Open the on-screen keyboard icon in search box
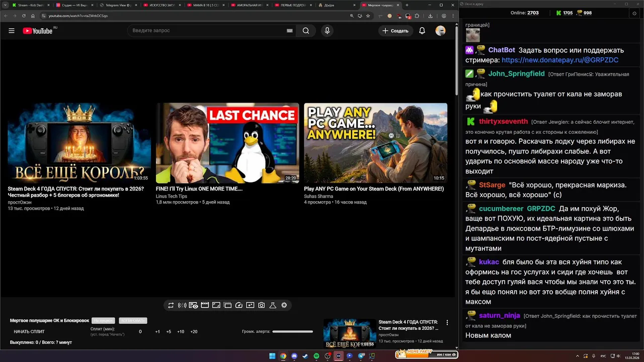 point(290,31)
